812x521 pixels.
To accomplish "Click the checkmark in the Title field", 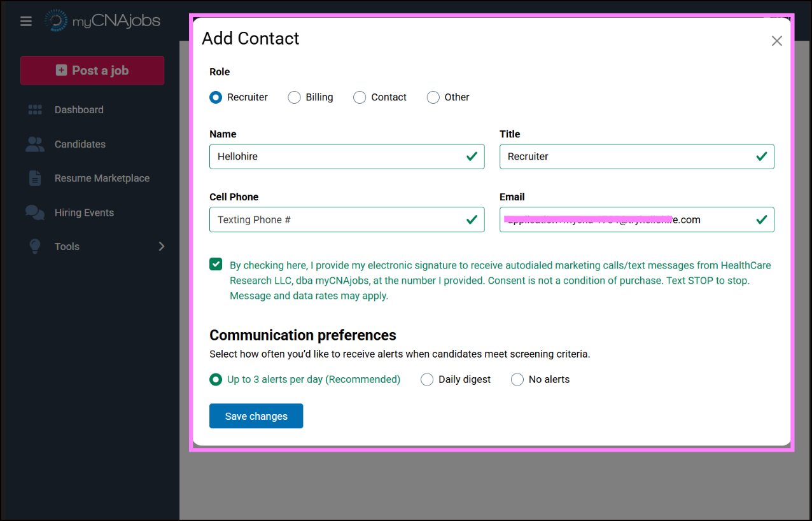I will (x=762, y=156).
